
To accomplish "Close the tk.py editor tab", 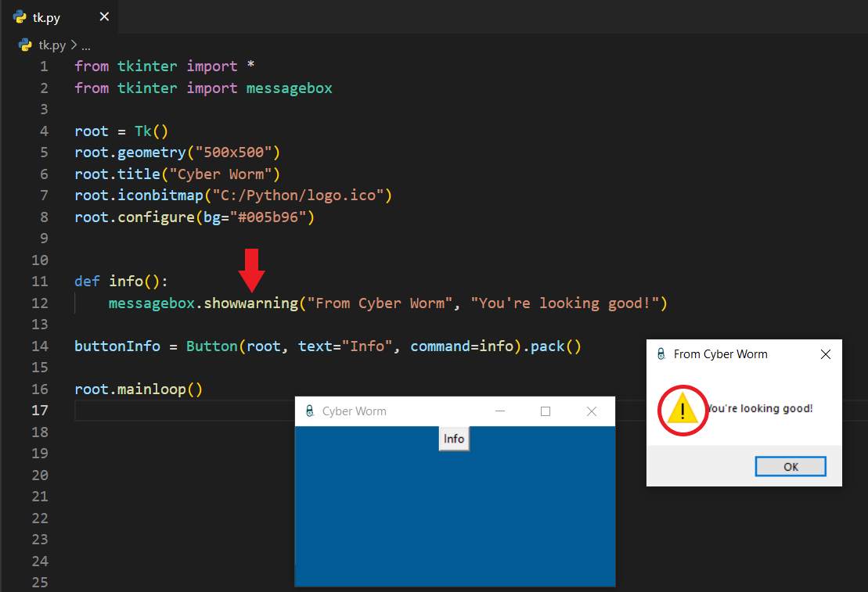I will pos(104,17).
